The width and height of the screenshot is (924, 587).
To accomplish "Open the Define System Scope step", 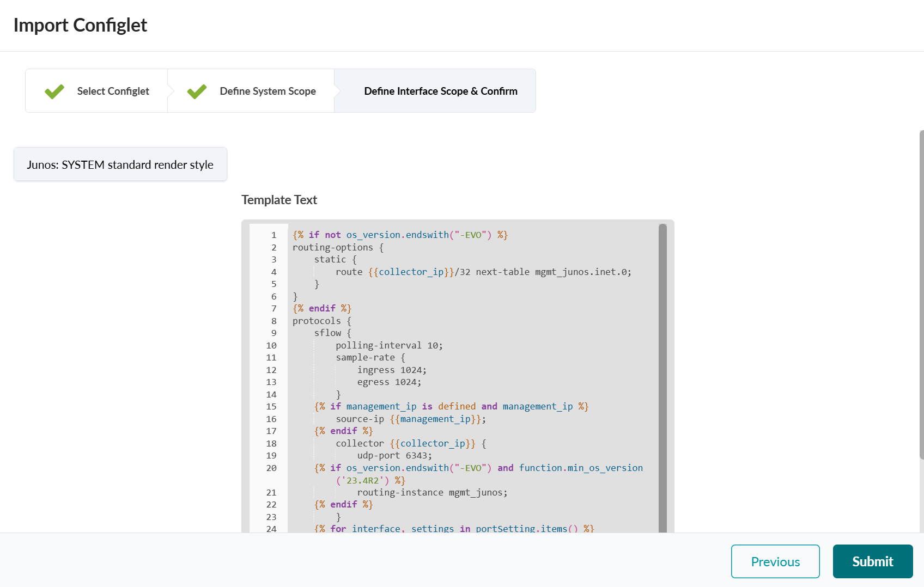I will [x=268, y=91].
